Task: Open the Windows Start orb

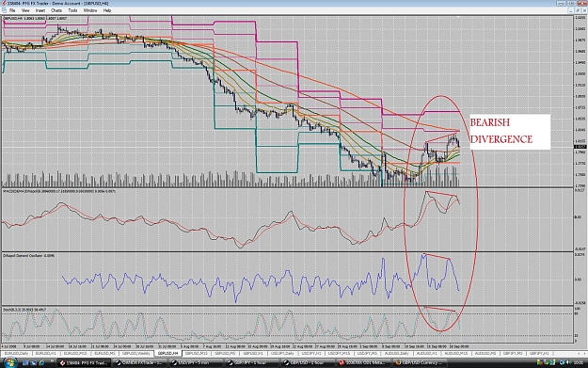Action: 10,362
